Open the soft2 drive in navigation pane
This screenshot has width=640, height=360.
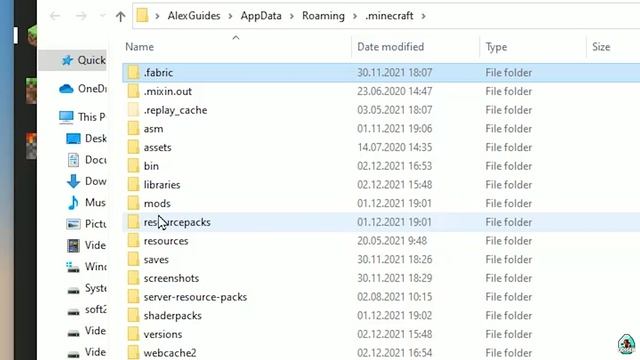(87, 310)
